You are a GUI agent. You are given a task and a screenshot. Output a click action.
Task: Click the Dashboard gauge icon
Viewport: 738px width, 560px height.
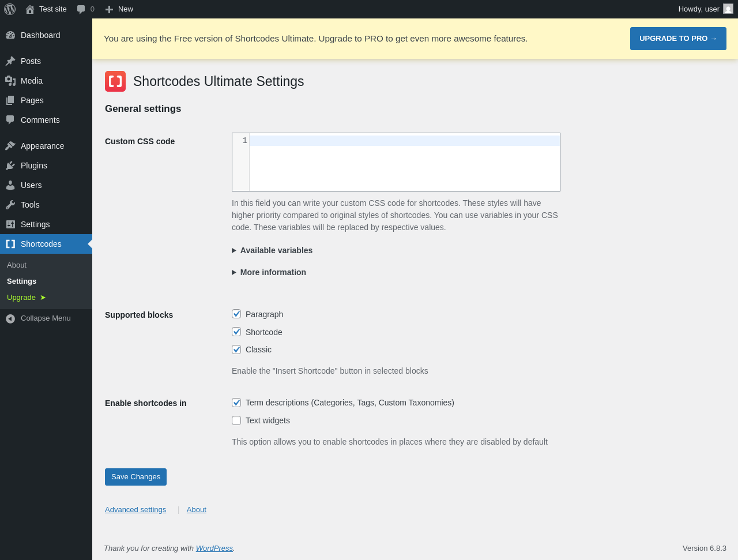pos(10,35)
